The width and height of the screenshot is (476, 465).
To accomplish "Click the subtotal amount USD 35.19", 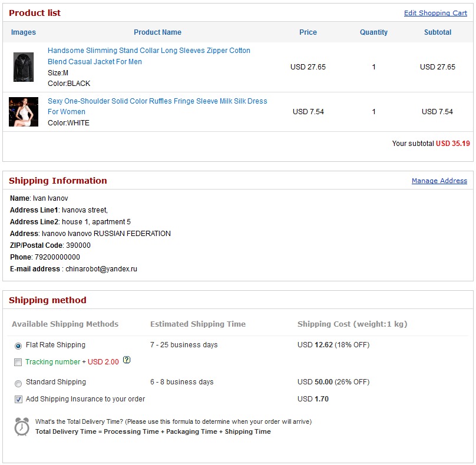I will [452, 143].
